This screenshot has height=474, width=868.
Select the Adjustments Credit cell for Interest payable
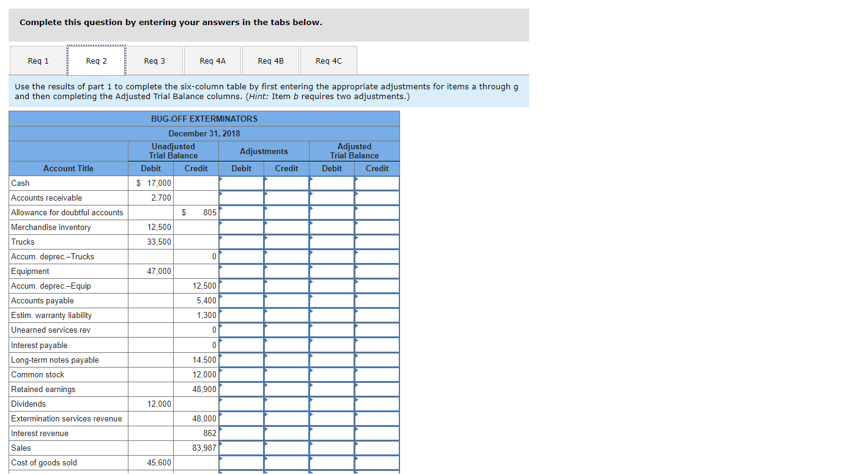click(x=286, y=344)
